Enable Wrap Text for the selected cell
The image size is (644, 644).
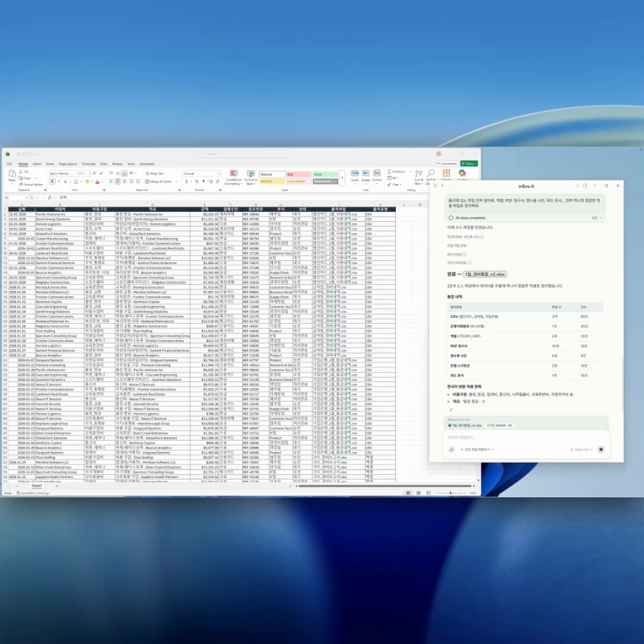coord(154,174)
